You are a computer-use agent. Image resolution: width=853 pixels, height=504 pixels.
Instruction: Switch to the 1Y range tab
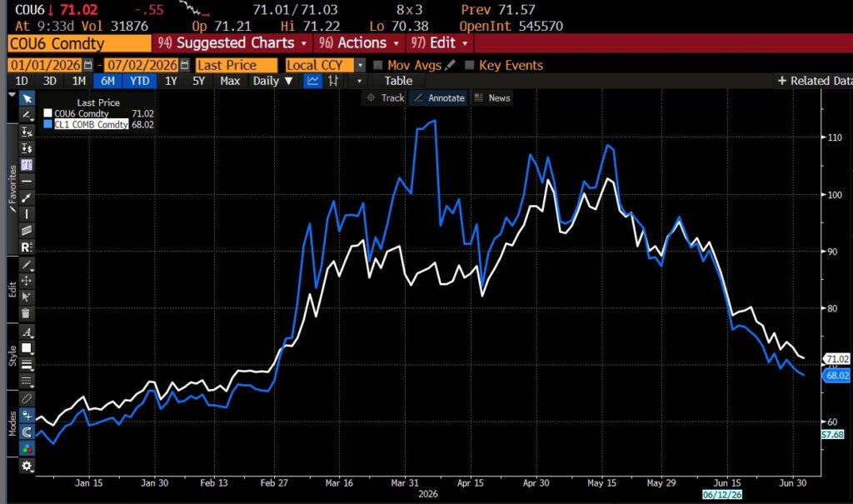171,81
